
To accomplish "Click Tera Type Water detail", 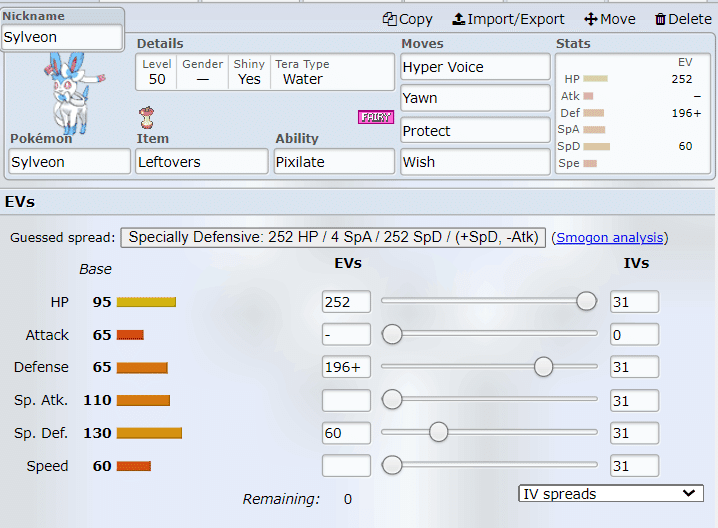I will point(302,72).
